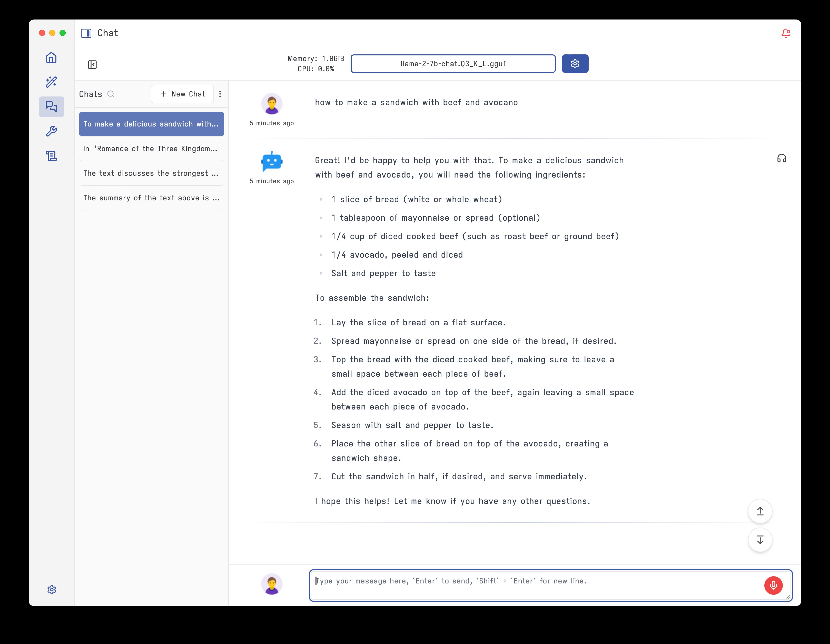Screen dimensions: 830x644
Task: Select 'In Romance of the Three Kingdom' chat
Action: 150,148
